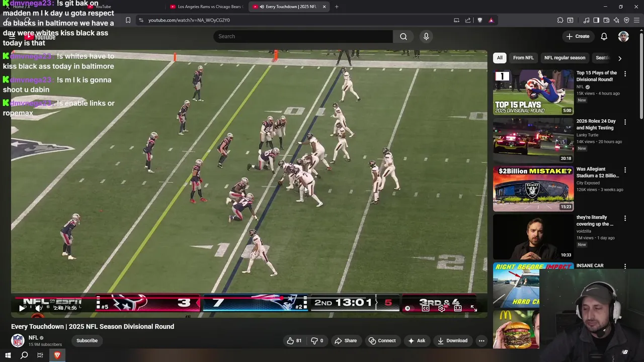Play the video using the play button
This screenshot has height=362, width=644.
21,308
